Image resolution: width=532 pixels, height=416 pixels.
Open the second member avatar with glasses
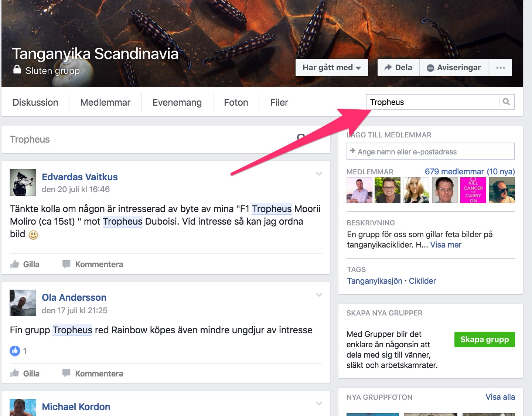coord(388,190)
